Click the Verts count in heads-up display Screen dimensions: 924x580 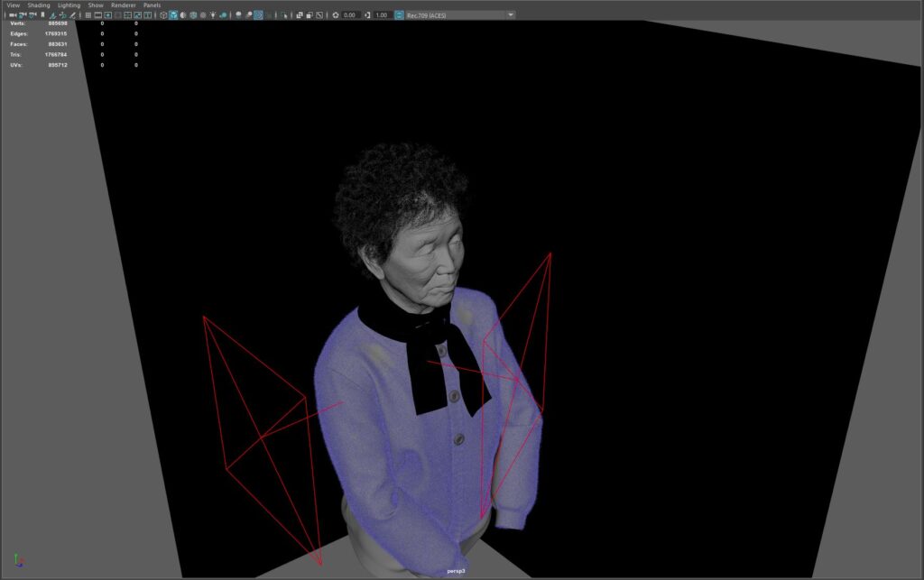58,23
